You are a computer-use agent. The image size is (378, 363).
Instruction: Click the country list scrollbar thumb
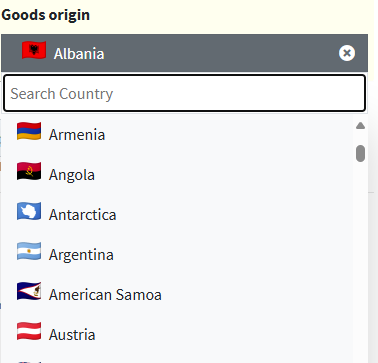point(360,153)
